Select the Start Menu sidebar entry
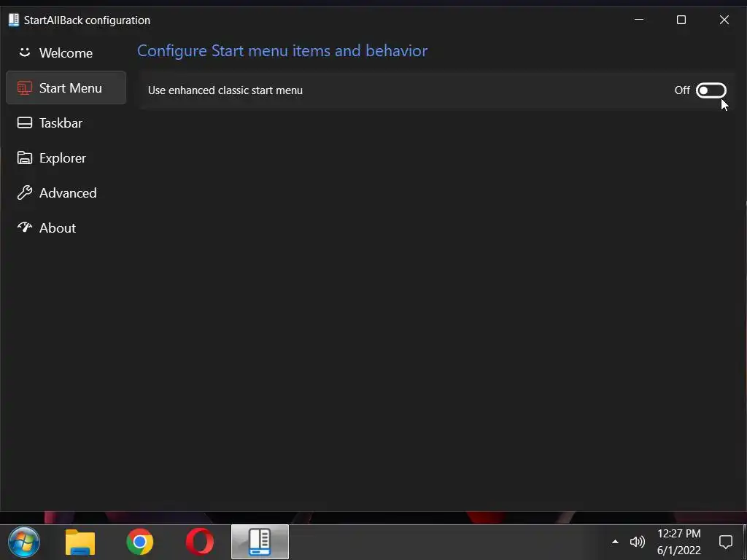This screenshot has width=747, height=560. click(66, 88)
